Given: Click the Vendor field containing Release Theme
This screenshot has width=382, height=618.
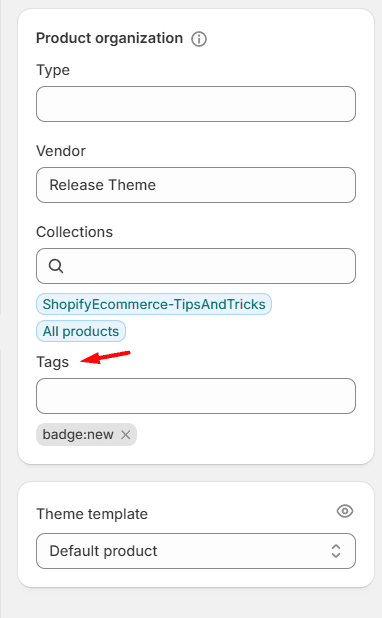Looking at the screenshot, I should [196, 185].
